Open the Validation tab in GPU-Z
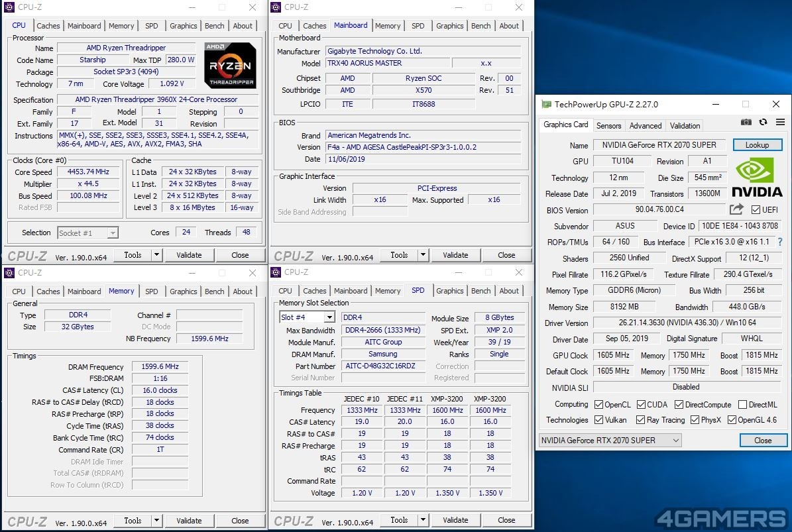This screenshot has width=792, height=532. tap(685, 126)
